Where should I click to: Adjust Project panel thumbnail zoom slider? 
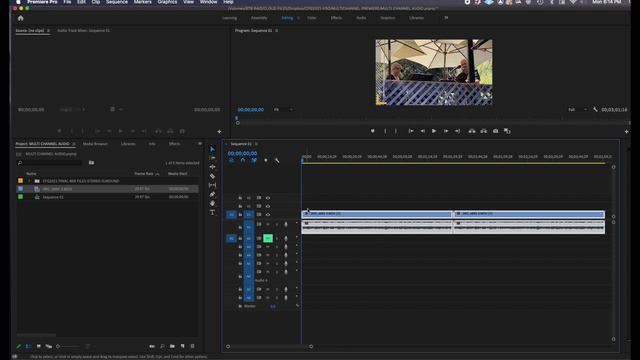68,346
